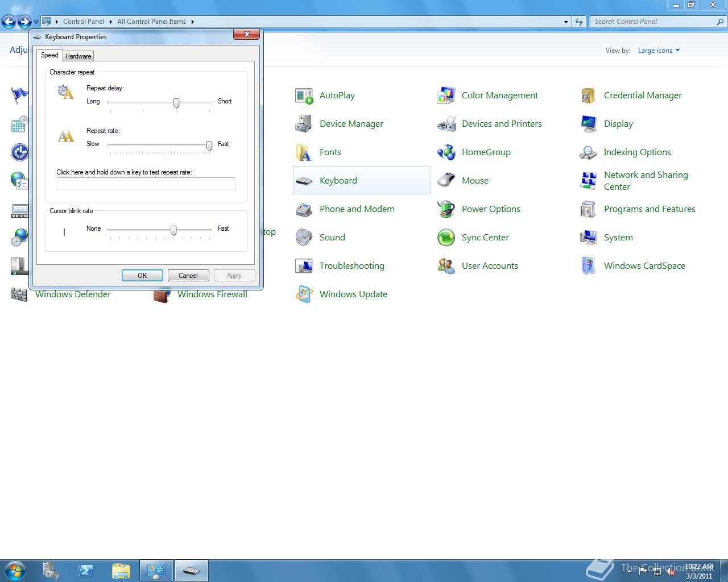
Task: Open the Power Options icon
Action: pos(446,209)
